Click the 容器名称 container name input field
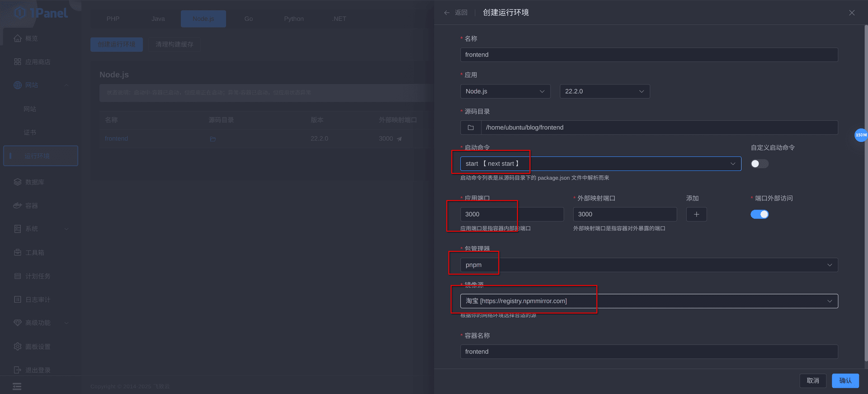This screenshot has width=868, height=394. [x=649, y=352]
